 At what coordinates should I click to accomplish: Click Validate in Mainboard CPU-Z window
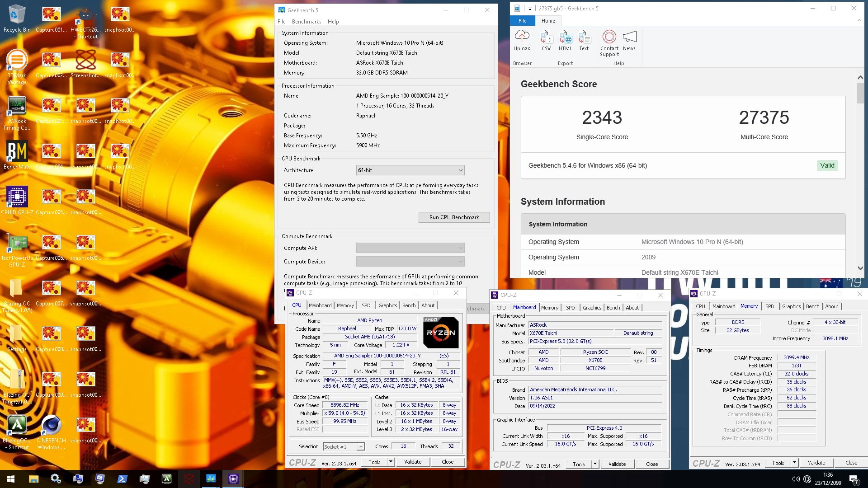coord(617,464)
